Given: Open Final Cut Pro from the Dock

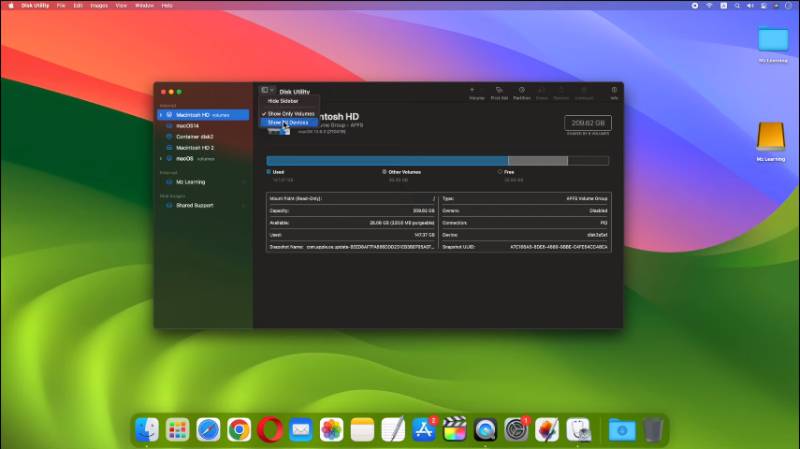Looking at the screenshot, I should click(455, 429).
